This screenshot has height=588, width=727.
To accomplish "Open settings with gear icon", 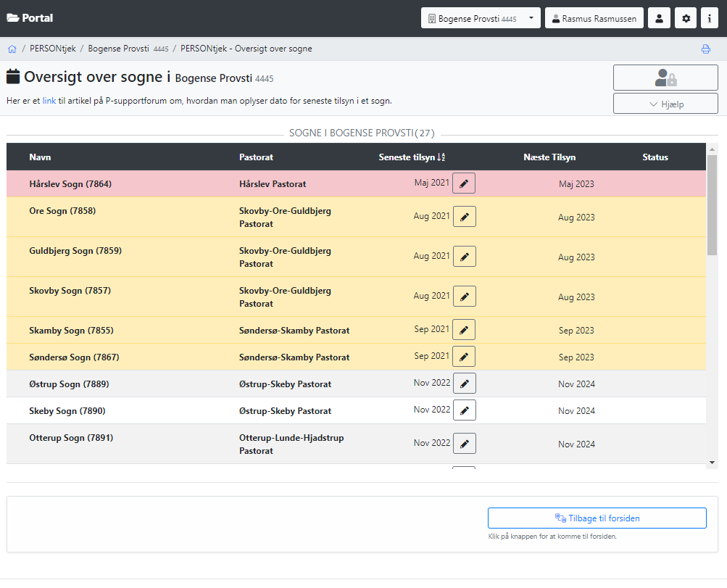I will pyautogui.click(x=686, y=18).
